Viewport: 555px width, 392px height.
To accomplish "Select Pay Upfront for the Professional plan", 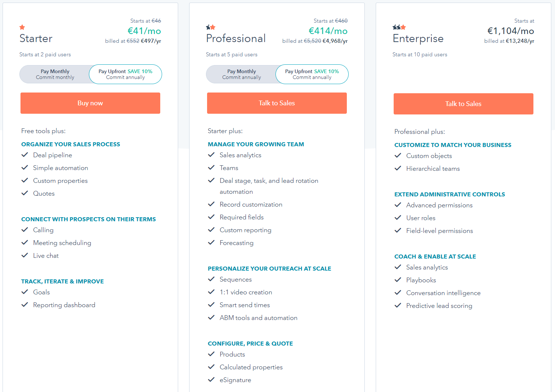I will pos(312,74).
